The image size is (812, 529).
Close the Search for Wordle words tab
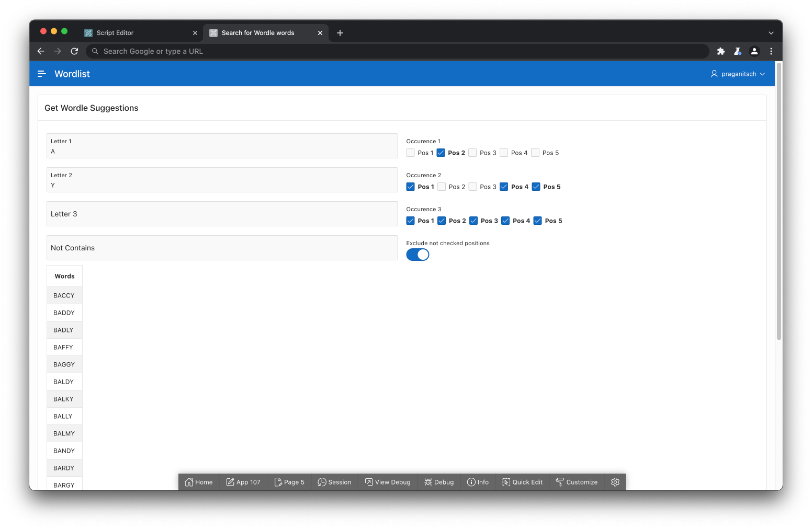(x=320, y=33)
